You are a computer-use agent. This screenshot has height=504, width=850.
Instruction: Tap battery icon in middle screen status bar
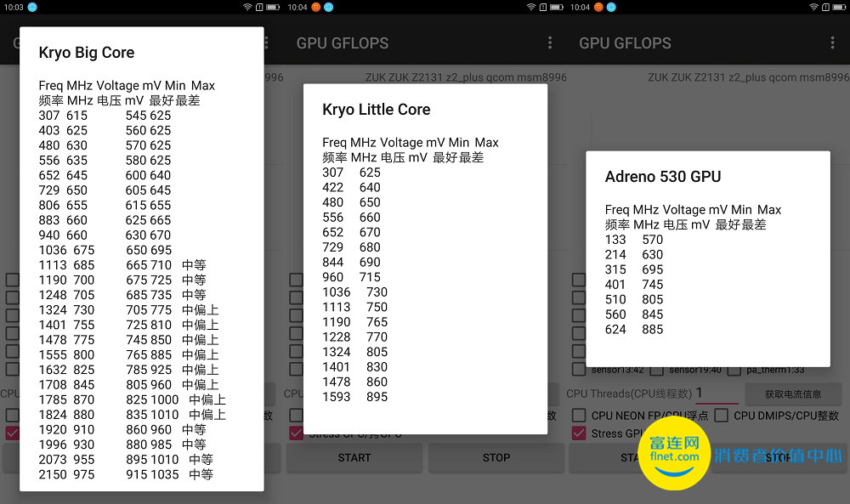(556, 7)
